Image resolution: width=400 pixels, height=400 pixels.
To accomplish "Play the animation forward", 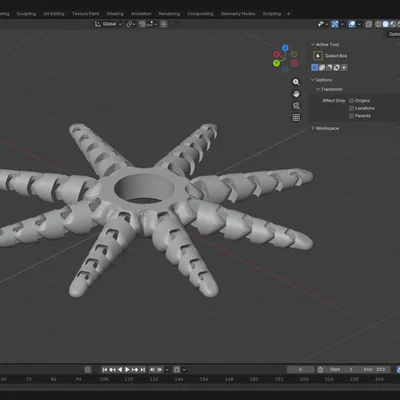I will pyautogui.click(x=127, y=369).
